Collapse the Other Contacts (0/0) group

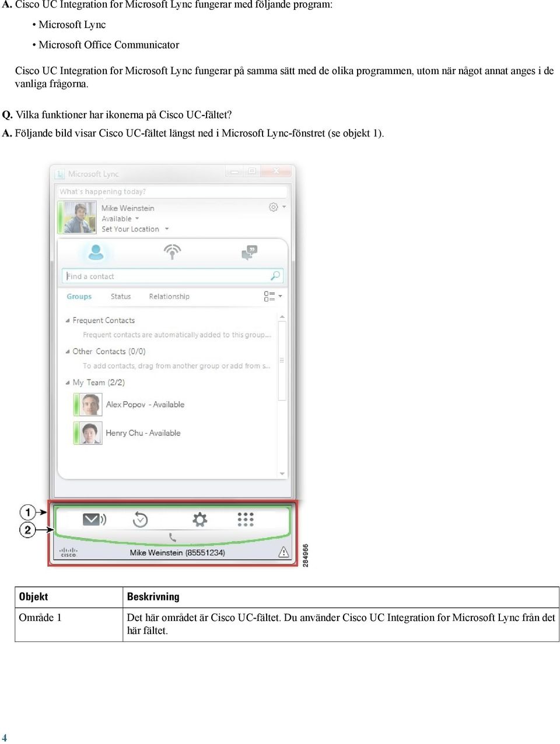[x=68, y=352]
